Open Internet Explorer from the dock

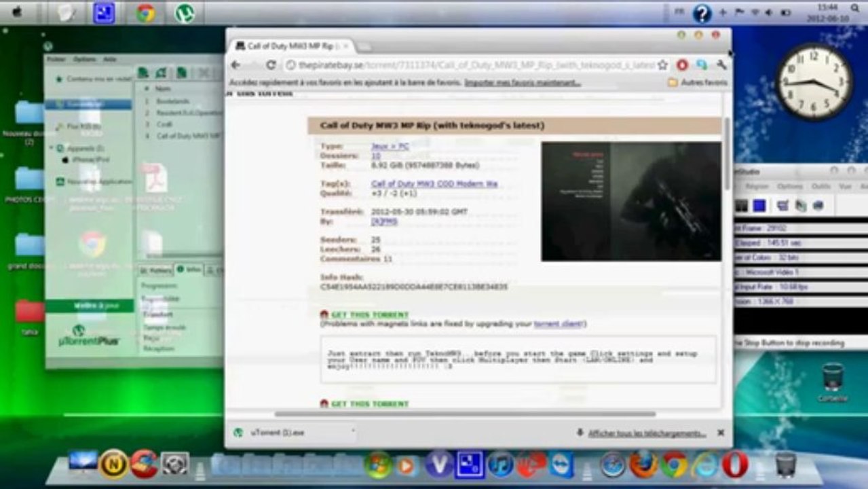click(704, 465)
